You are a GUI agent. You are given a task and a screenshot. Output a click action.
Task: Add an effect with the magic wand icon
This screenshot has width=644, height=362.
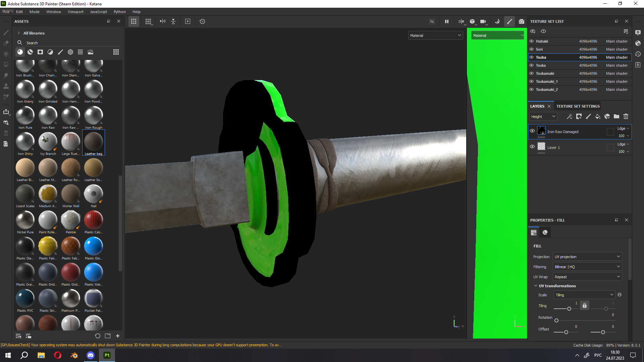pyautogui.click(x=569, y=116)
